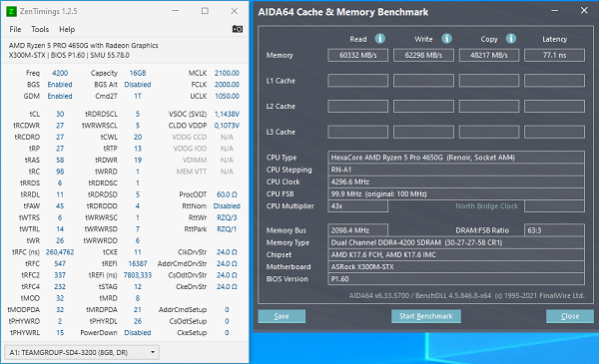Open the File menu in ZenTimings

pos(15,29)
